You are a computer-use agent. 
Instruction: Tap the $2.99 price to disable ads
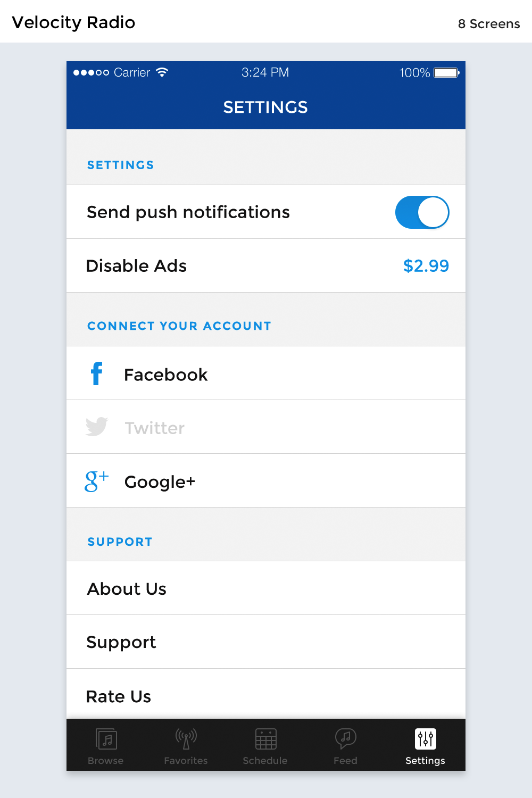point(426,265)
